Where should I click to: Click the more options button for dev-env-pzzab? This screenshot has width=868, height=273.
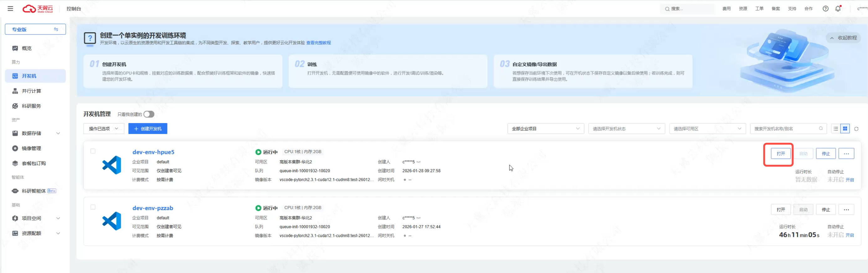[x=846, y=210]
